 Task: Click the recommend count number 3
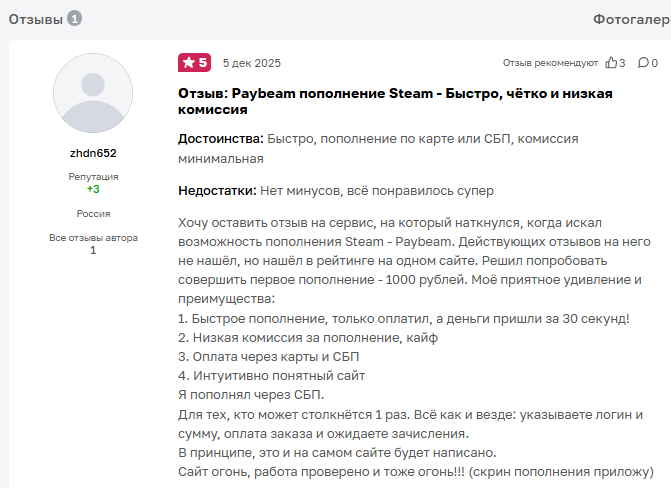point(622,63)
